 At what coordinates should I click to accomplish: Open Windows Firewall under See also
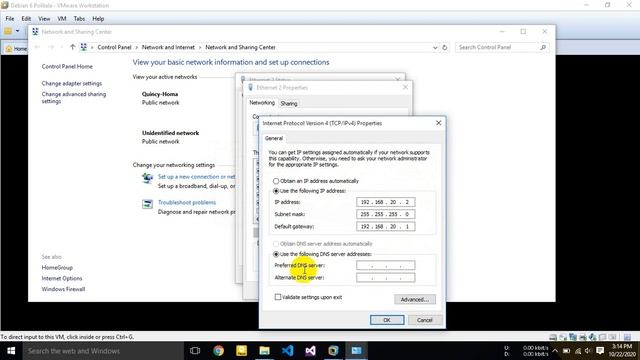coord(63,289)
